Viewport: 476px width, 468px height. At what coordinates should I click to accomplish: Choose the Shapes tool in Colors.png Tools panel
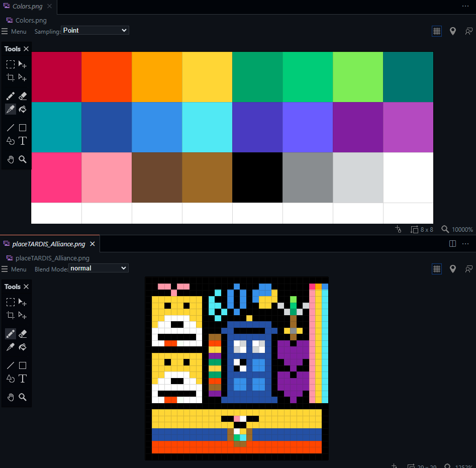tap(11, 141)
